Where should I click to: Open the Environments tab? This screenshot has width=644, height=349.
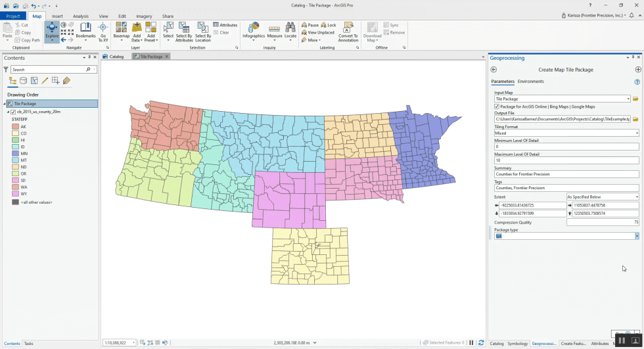point(531,81)
